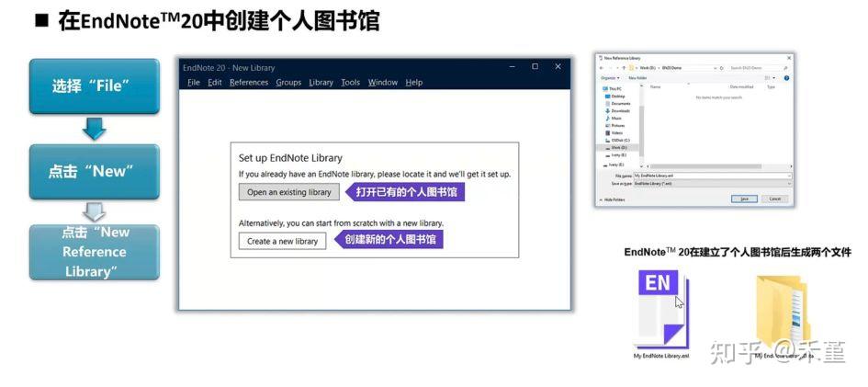Click the Search EN20 Demo box

click(758, 67)
